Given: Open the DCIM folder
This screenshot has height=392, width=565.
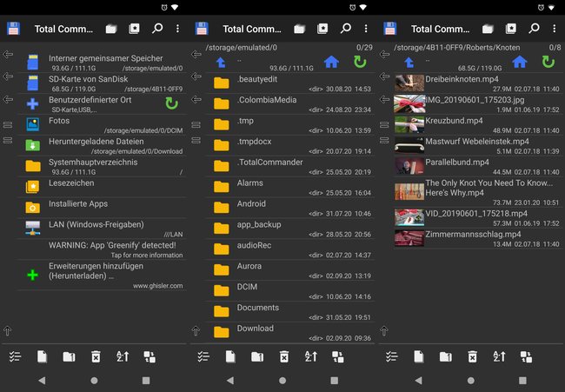Looking at the screenshot, I should pyautogui.click(x=289, y=291).
